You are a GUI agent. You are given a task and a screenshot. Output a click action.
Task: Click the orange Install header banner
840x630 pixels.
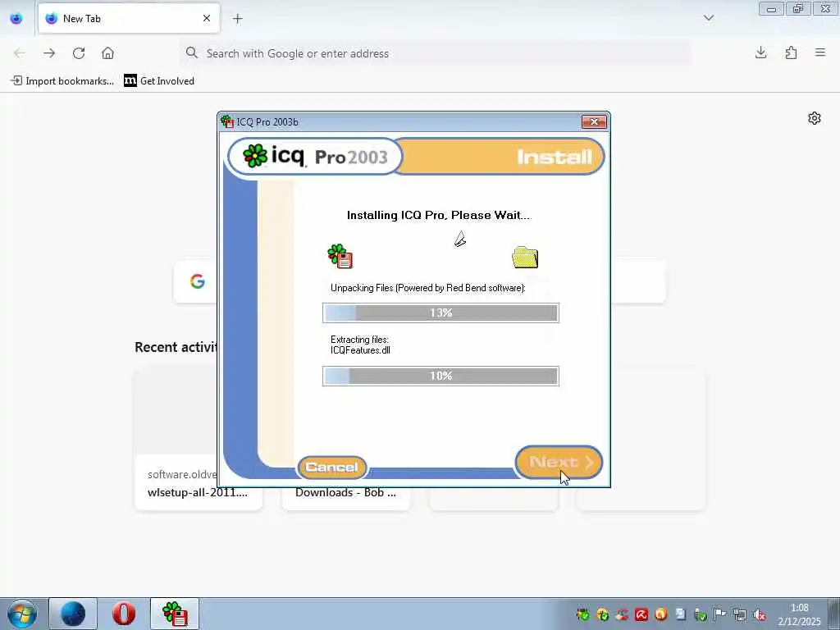[504, 157]
